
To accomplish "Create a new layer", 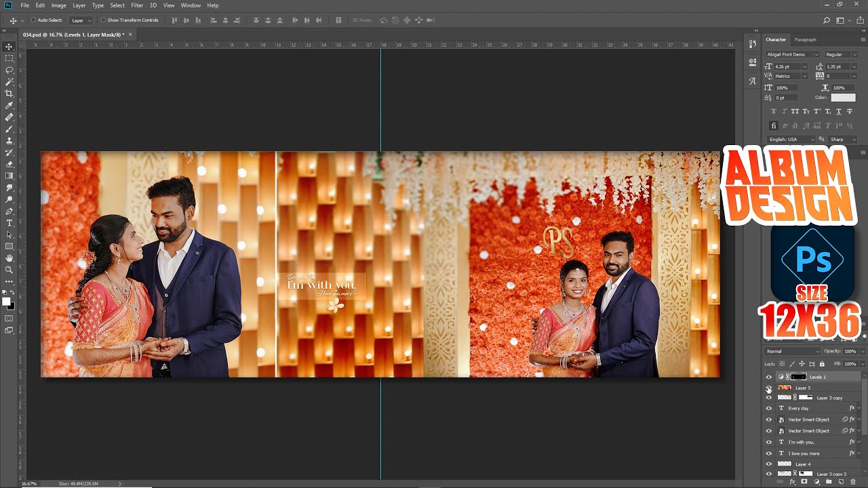I will coord(841,482).
